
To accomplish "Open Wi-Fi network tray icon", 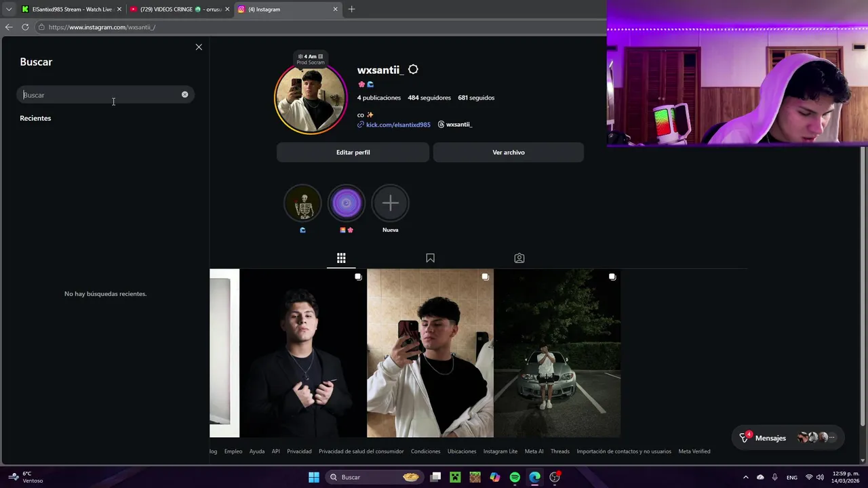I will pos(808,477).
